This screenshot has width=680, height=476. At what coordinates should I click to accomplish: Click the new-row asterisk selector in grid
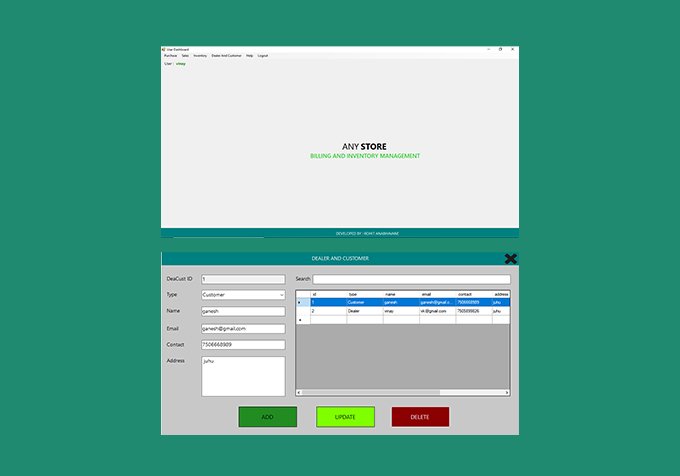(x=303, y=320)
